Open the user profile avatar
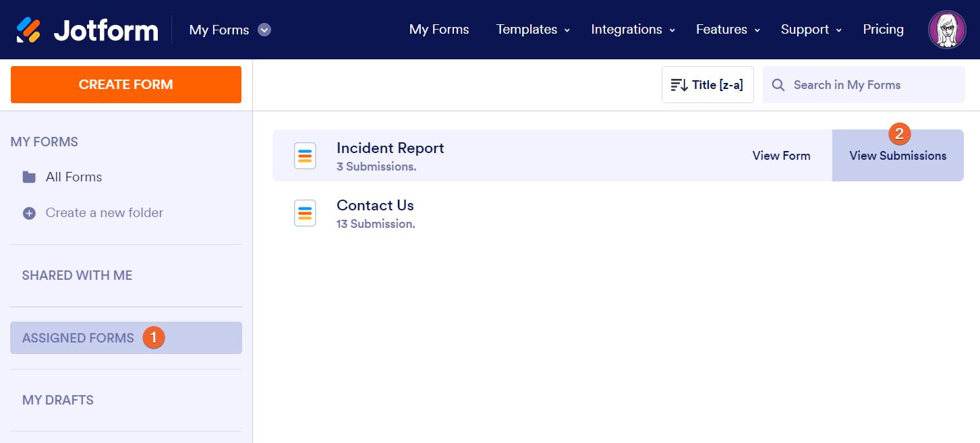 pyautogui.click(x=947, y=30)
